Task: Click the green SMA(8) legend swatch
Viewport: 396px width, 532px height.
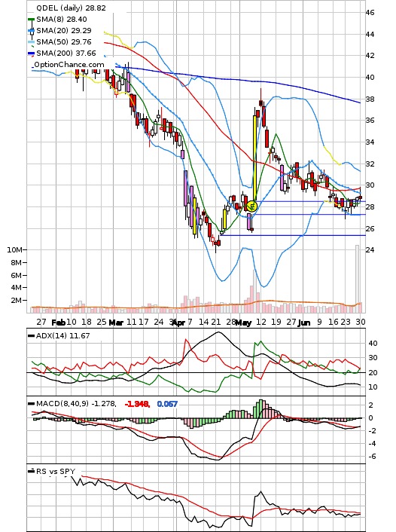Action: click(31, 20)
